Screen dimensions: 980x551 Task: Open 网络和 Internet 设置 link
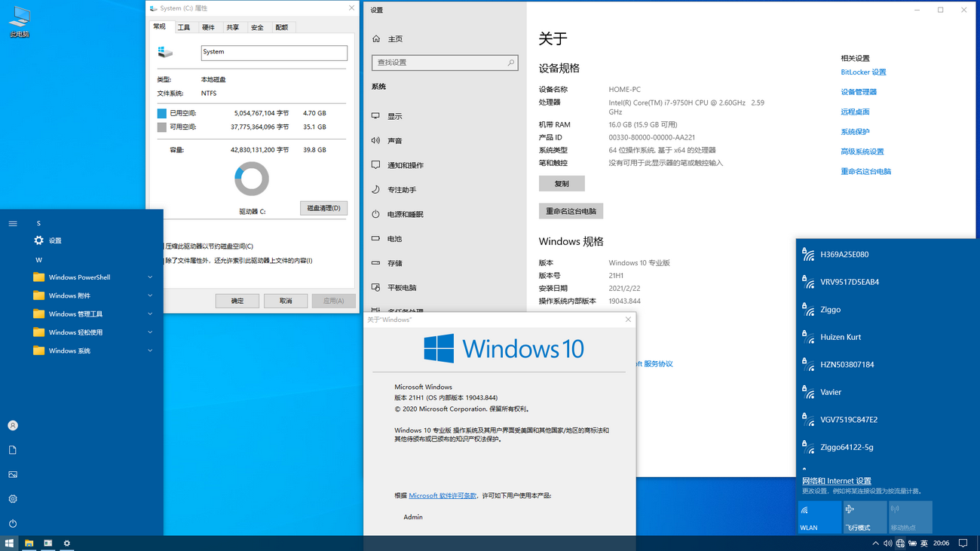pyautogui.click(x=837, y=481)
